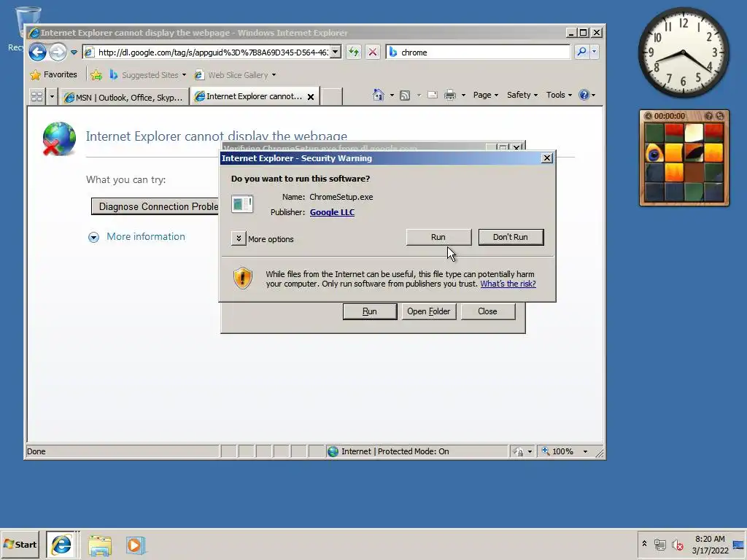747x560 pixels.
Task: Show hidden tray icons arrow
Action: [x=645, y=543]
